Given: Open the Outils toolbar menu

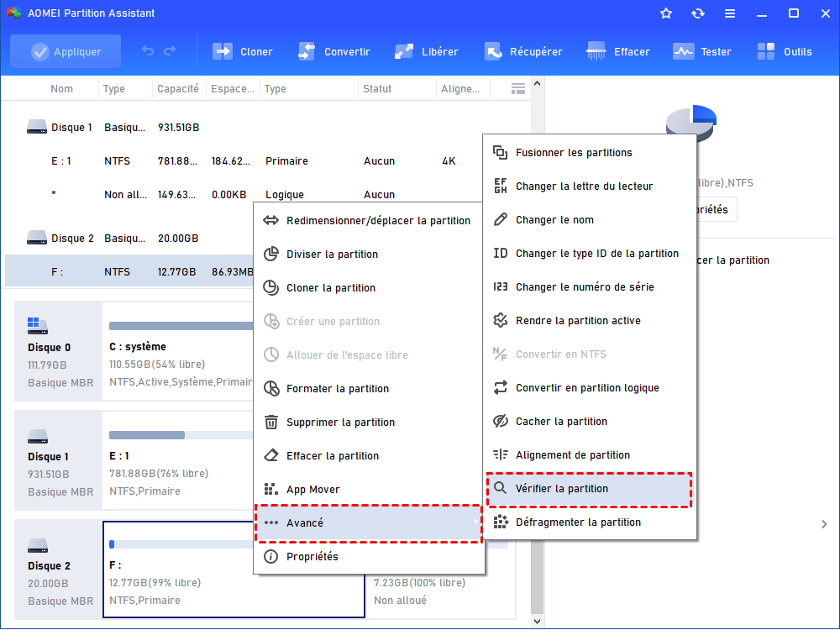Looking at the screenshot, I should coord(785,51).
